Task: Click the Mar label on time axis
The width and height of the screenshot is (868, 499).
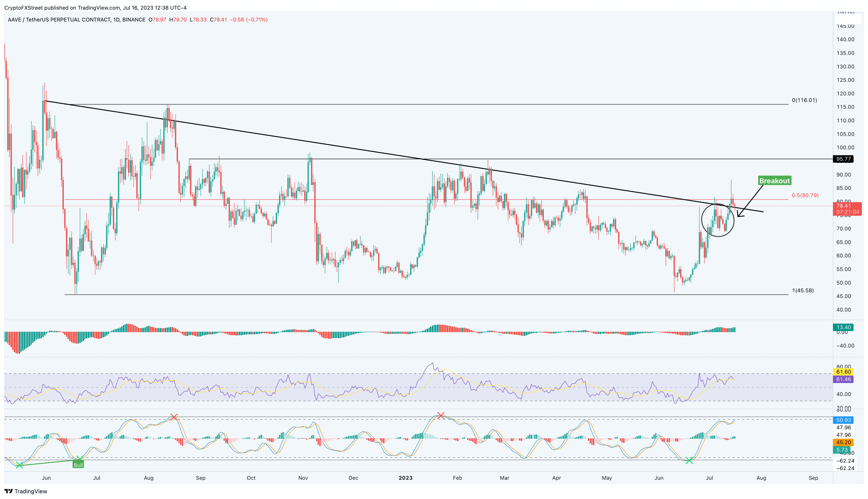Action: [x=504, y=478]
